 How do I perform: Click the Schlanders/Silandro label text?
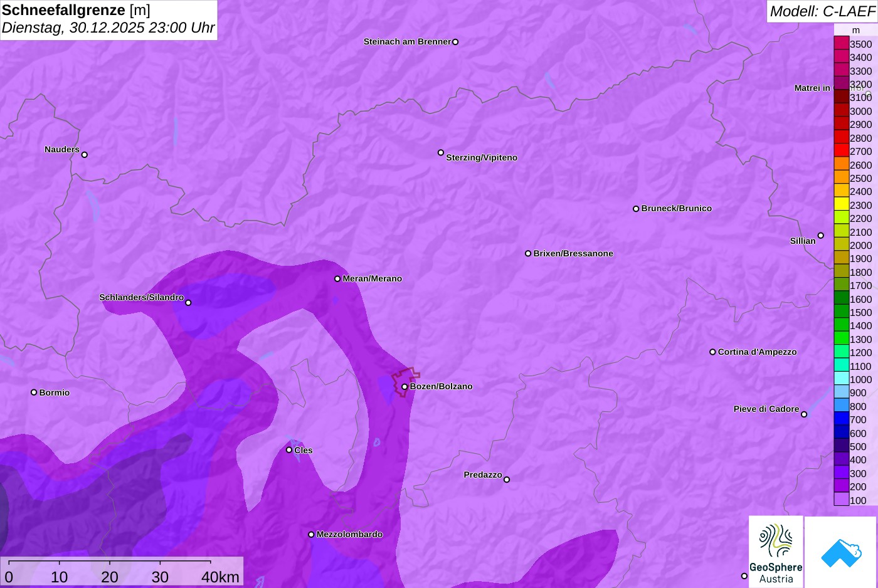tap(142, 297)
